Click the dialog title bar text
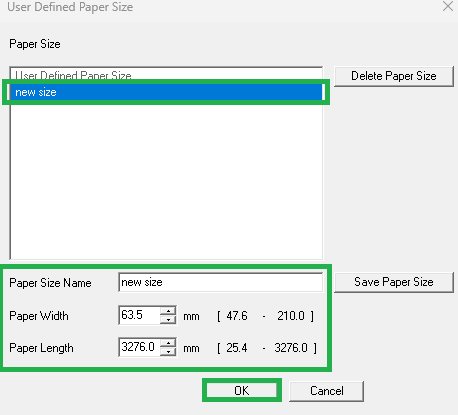 (70, 7)
